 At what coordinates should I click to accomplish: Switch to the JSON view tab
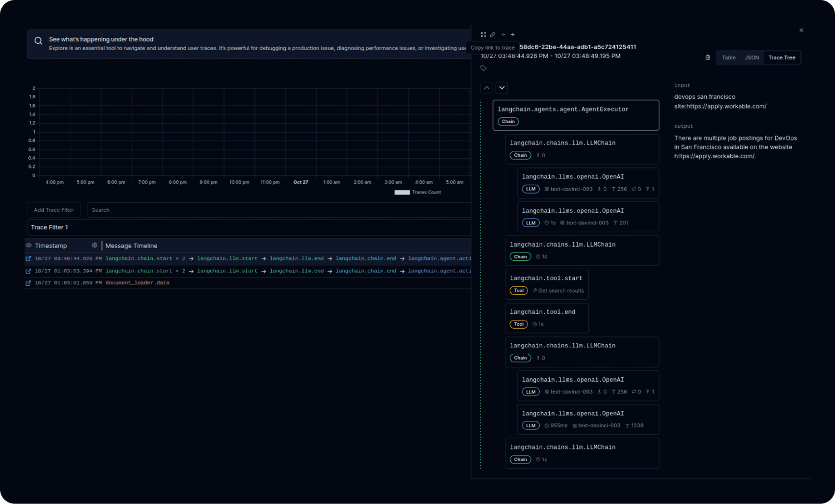[751, 57]
